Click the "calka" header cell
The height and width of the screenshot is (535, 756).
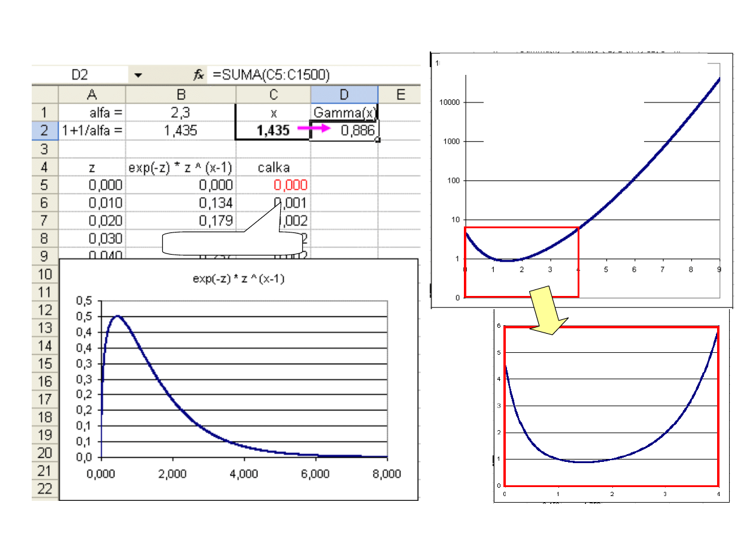coord(273,166)
